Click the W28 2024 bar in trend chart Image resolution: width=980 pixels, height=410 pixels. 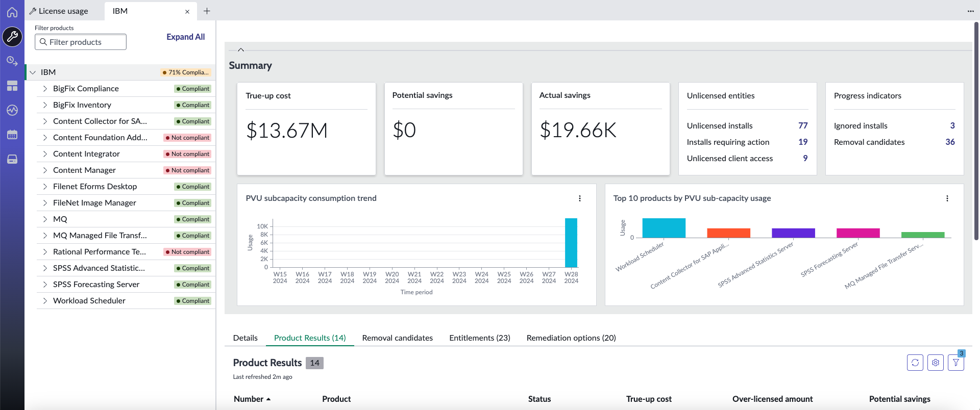pos(571,243)
